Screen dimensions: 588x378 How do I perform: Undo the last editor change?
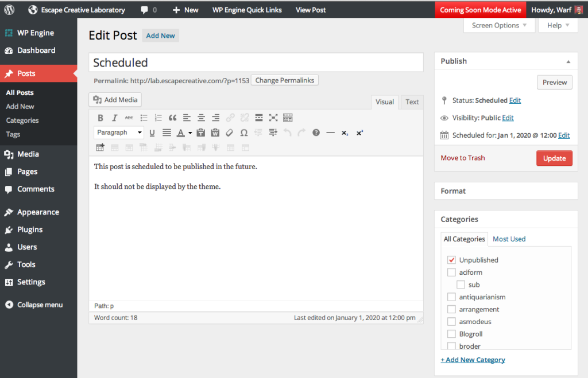287,133
